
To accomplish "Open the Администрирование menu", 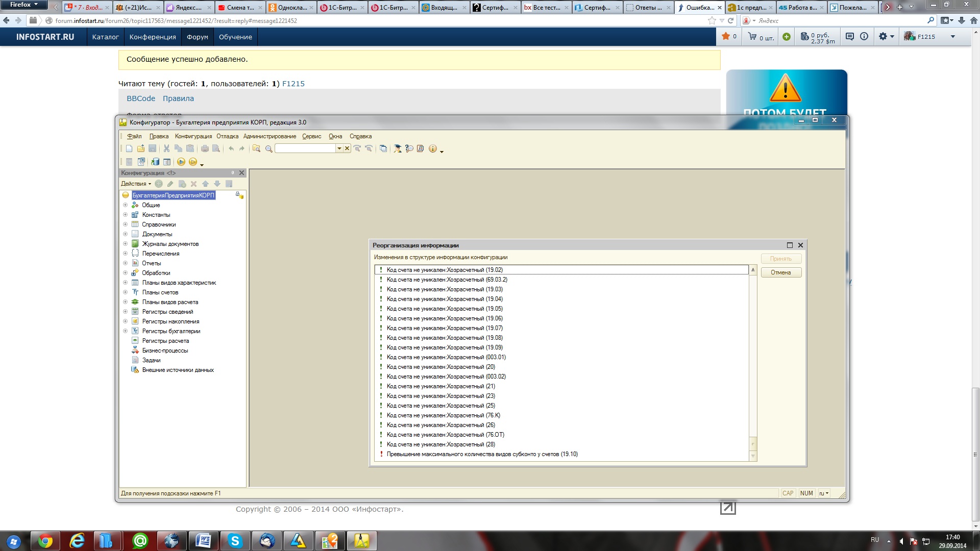I will pyautogui.click(x=269, y=136).
